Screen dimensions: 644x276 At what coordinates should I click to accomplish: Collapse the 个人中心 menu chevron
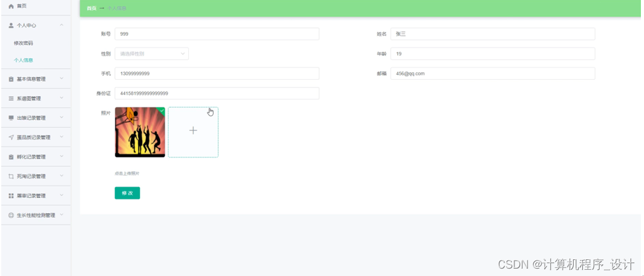tap(62, 25)
